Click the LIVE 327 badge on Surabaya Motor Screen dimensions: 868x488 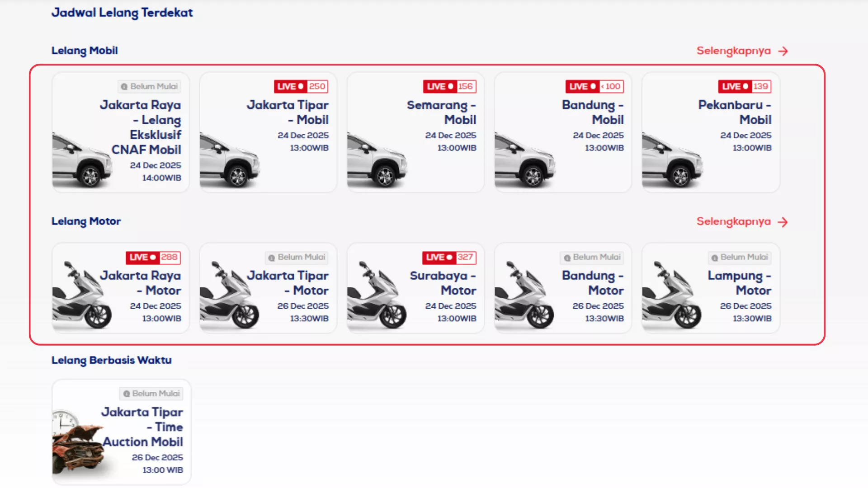pyautogui.click(x=449, y=257)
